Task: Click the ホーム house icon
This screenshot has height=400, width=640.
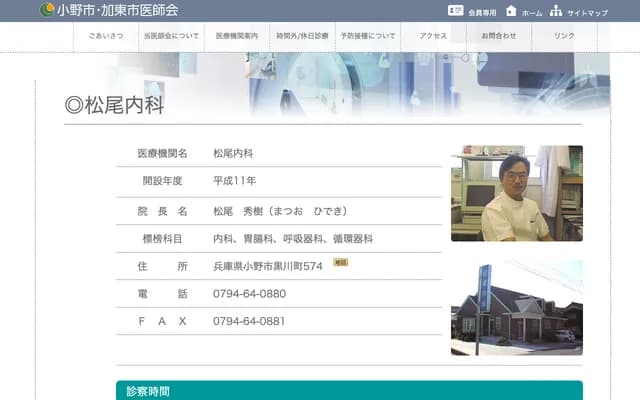Action: pyautogui.click(x=511, y=11)
